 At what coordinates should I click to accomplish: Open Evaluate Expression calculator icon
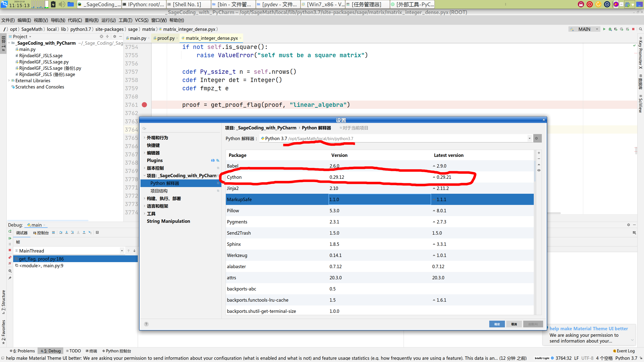[x=97, y=233]
